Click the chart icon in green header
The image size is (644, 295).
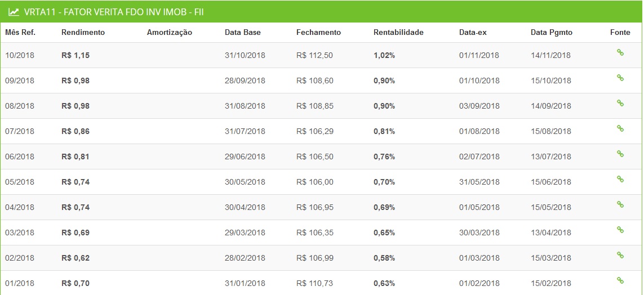[14, 12]
